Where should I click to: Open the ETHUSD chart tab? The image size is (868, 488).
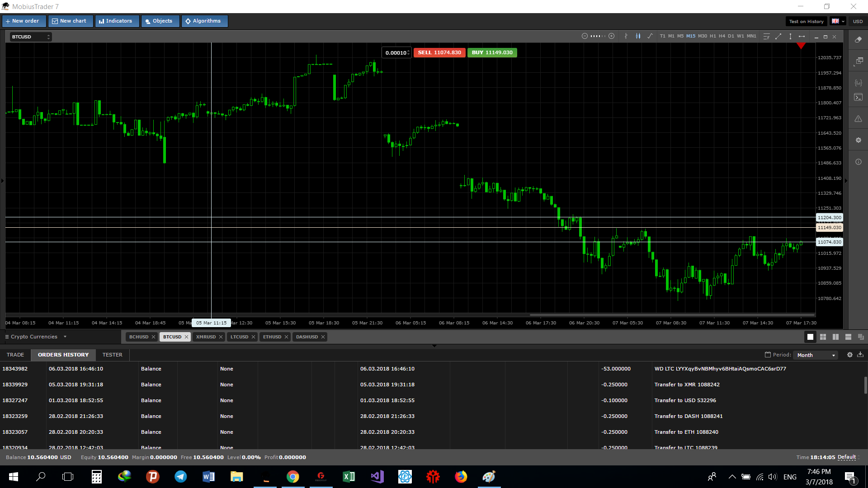point(272,337)
